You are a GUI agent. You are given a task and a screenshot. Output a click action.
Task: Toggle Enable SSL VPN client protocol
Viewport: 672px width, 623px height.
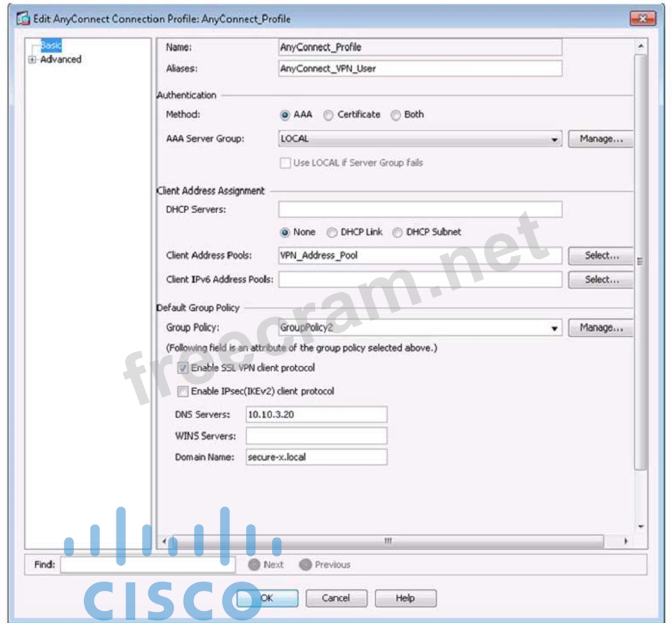[x=183, y=369]
